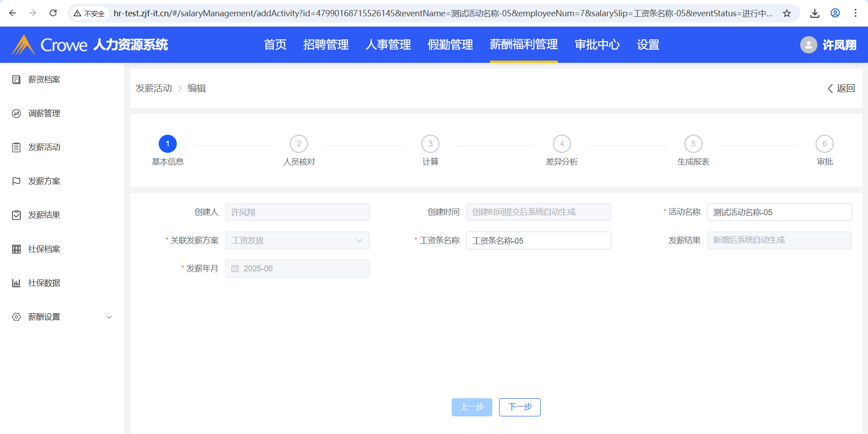Switch to the 审批中心 menu tab
868x434 pixels.
point(597,45)
